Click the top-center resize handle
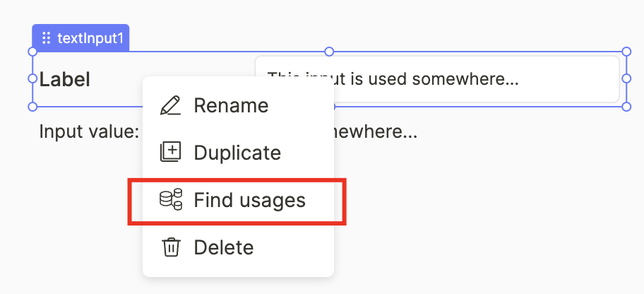 click(x=329, y=52)
